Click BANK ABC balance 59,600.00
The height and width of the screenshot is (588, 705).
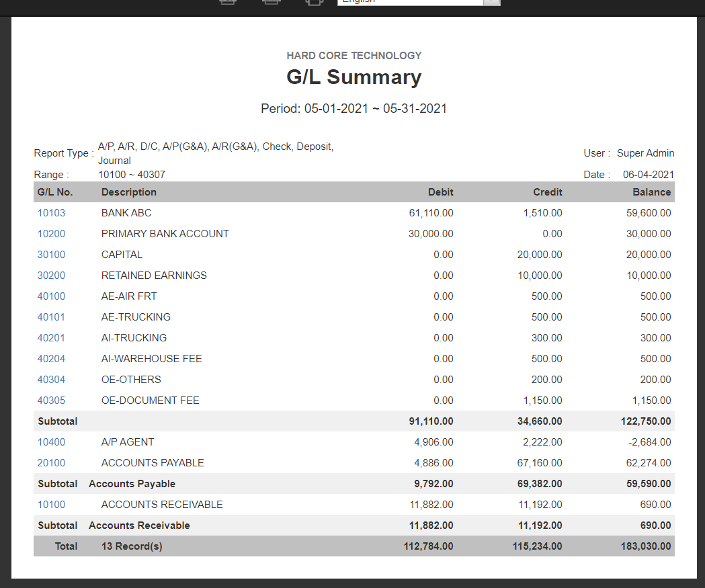(x=649, y=213)
